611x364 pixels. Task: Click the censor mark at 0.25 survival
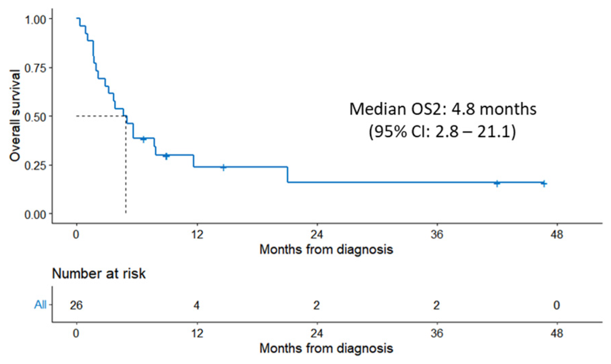click(x=223, y=167)
